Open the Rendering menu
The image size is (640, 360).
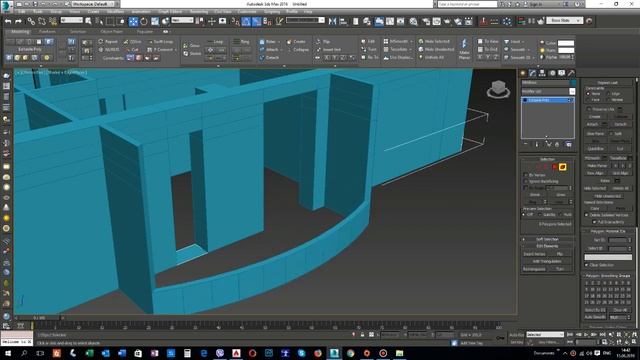199,12
